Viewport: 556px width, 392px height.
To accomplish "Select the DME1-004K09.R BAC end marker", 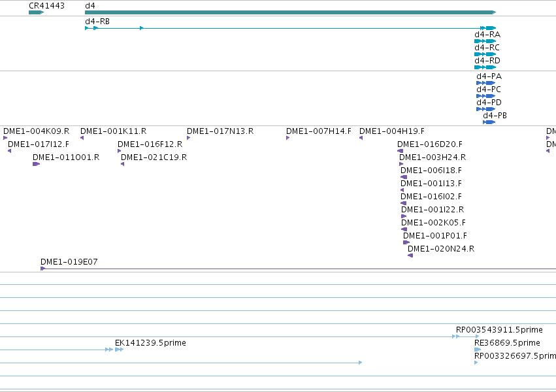I will [5, 138].
